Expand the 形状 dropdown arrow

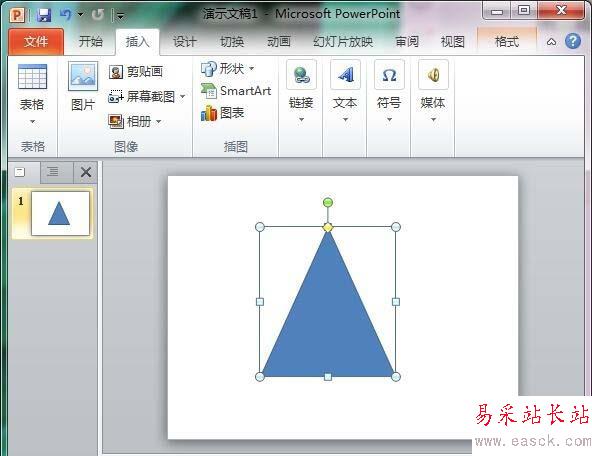[x=251, y=69]
